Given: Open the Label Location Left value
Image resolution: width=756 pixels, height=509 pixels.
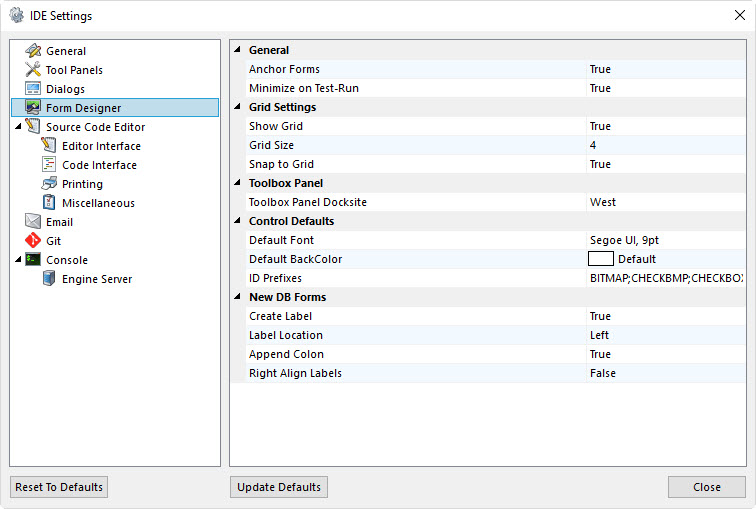Looking at the screenshot, I should 666,335.
